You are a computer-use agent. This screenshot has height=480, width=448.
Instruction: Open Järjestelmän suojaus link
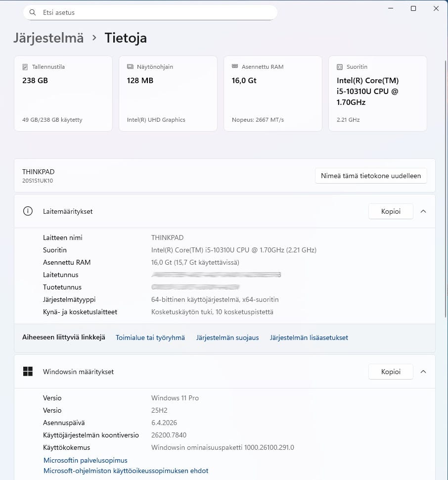227,337
